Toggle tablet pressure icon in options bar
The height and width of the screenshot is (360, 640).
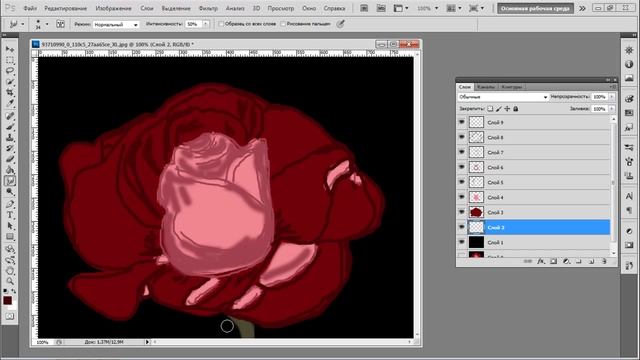(340, 24)
